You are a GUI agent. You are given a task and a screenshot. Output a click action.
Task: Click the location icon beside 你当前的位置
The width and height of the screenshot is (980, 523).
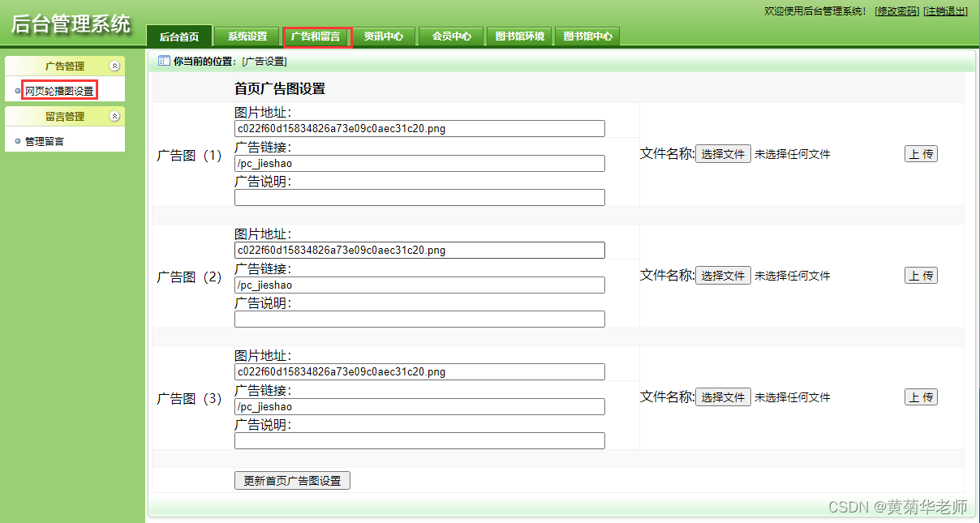(x=164, y=61)
